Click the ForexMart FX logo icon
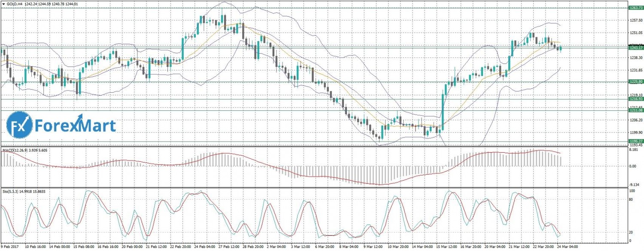 pos(20,126)
